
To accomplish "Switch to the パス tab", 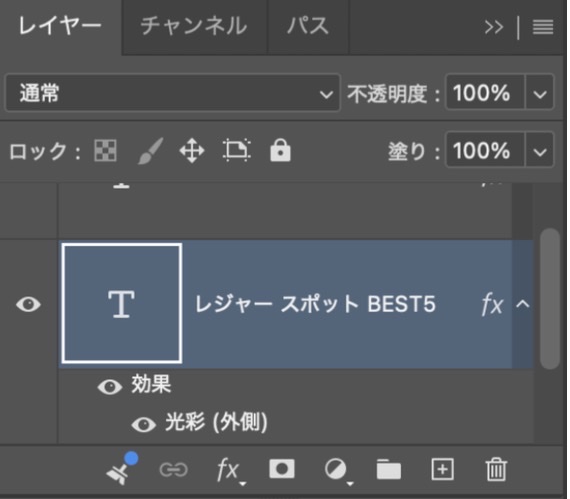I will tap(308, 26).
